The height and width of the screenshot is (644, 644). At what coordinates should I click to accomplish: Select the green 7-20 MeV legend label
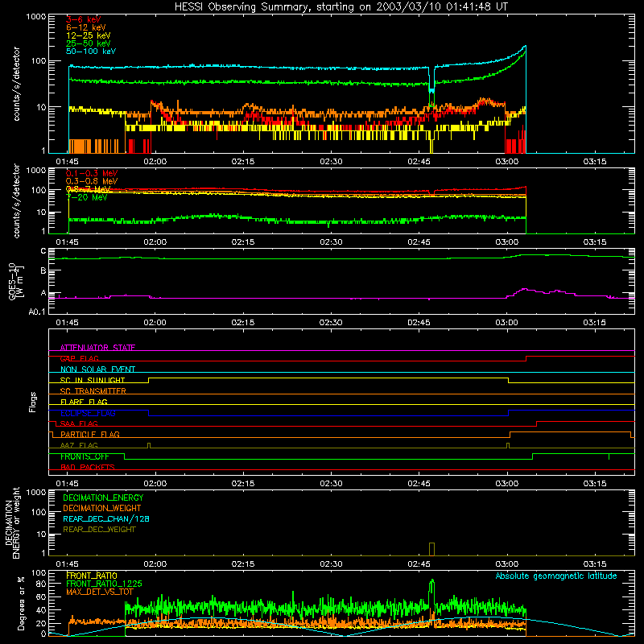point(87,197)
